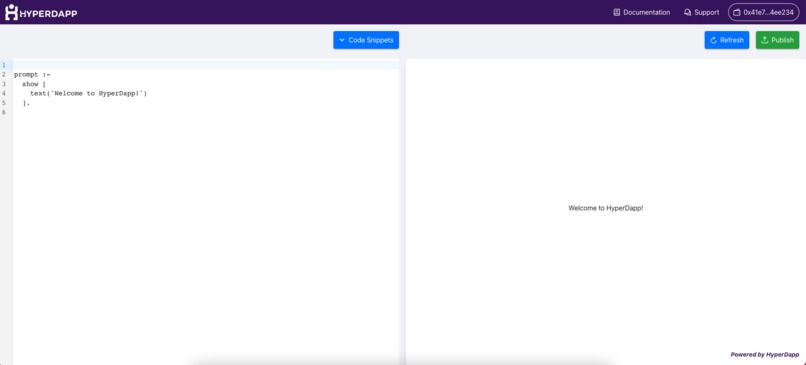The height and width of the screenshot is (365, 806).
Task: Click the closing '].' code line
Action: pos(26,103)
